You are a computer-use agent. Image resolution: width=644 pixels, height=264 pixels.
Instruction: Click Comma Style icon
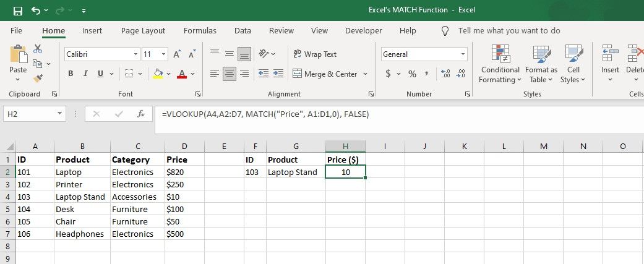[427, 74]
